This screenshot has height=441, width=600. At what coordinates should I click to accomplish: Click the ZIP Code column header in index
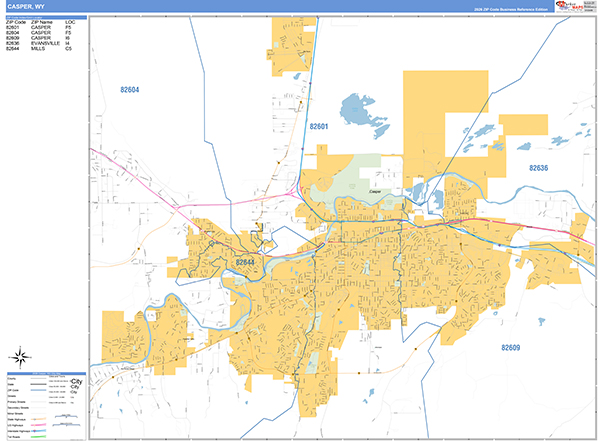(16, 22)
